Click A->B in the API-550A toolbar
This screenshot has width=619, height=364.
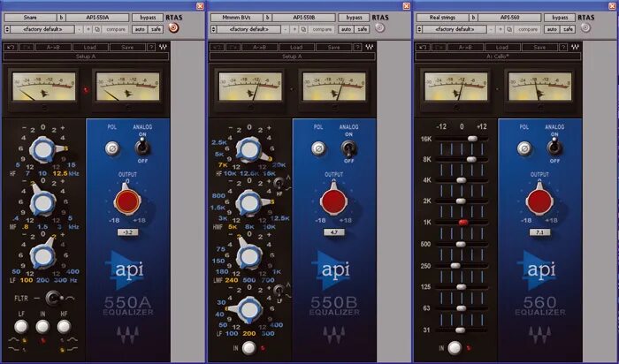click(53, 48)
